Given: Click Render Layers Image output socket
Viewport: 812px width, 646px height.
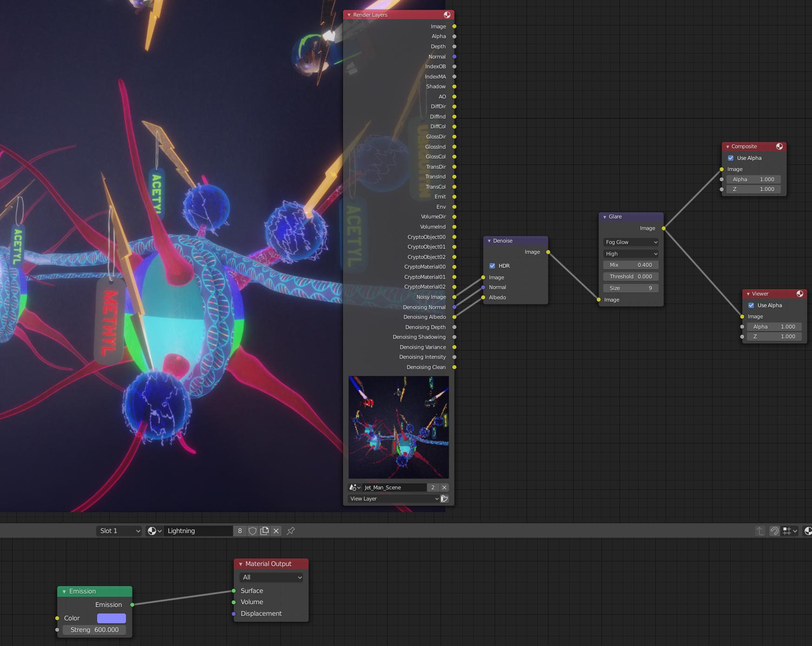Looking at the screenshot, I should (454, 26).
